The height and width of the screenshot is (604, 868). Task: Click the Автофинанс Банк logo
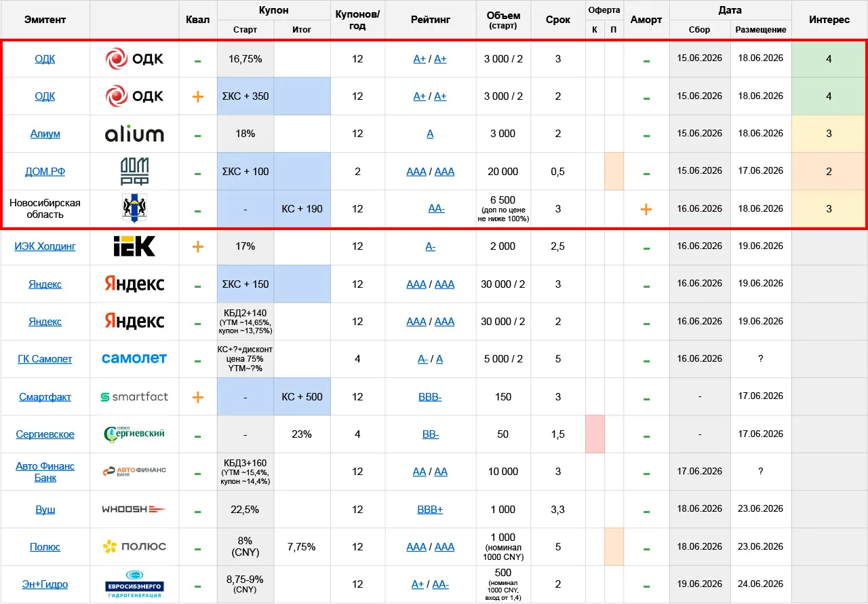tap(134, 472)
